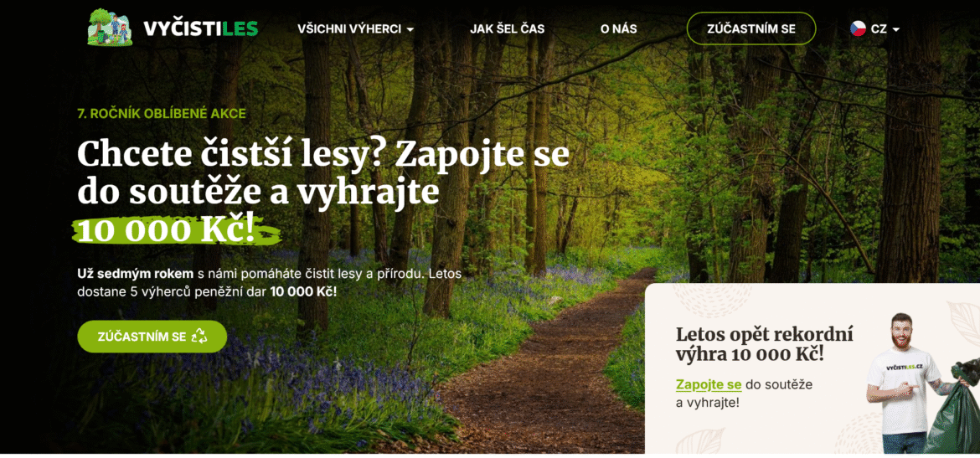Click outlined Zúčastním se header button

(751, 28)
